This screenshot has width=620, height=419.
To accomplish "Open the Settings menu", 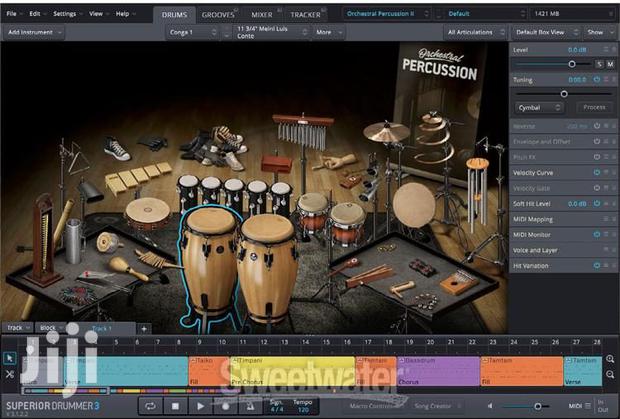I will [x=67, y=14].
